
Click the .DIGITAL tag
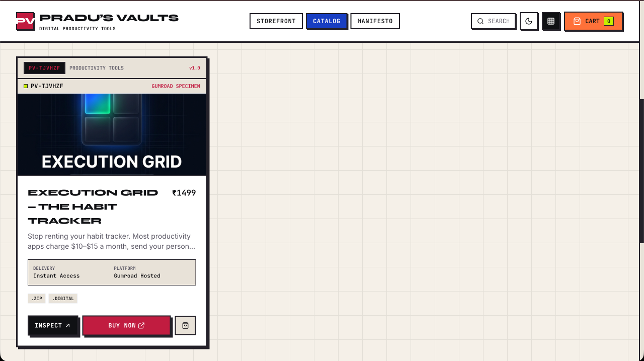pyautogui.click(x=63, y=299)
